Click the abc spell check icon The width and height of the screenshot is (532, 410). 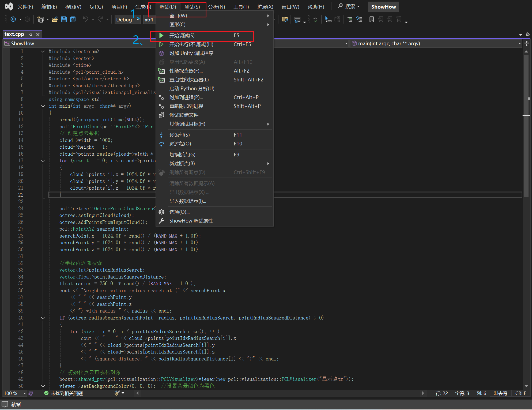(x=316, y=19)
